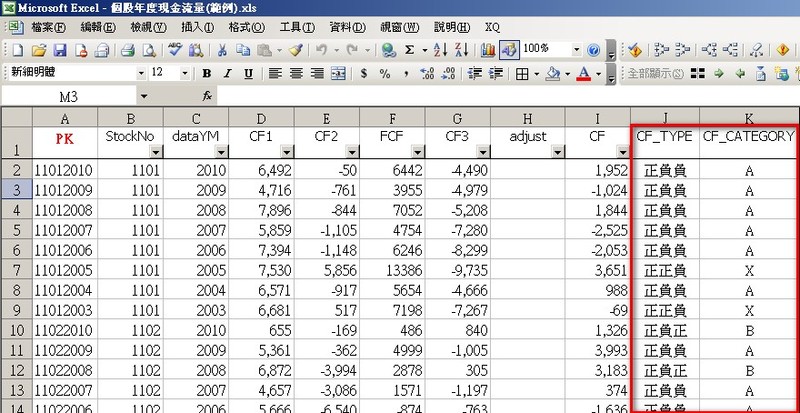Image resolution: width=800 pixels, height=413 pixels.
Task: Increase indent
Action: point(495,74)
